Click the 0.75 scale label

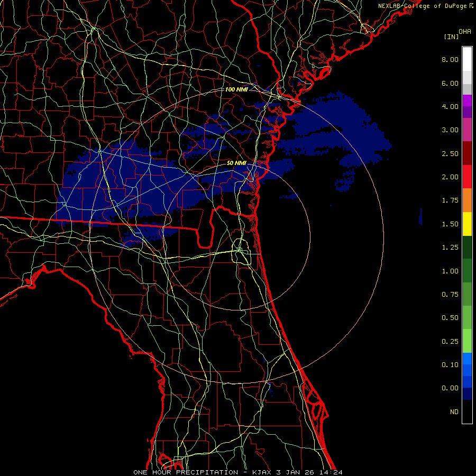(450, 295)
